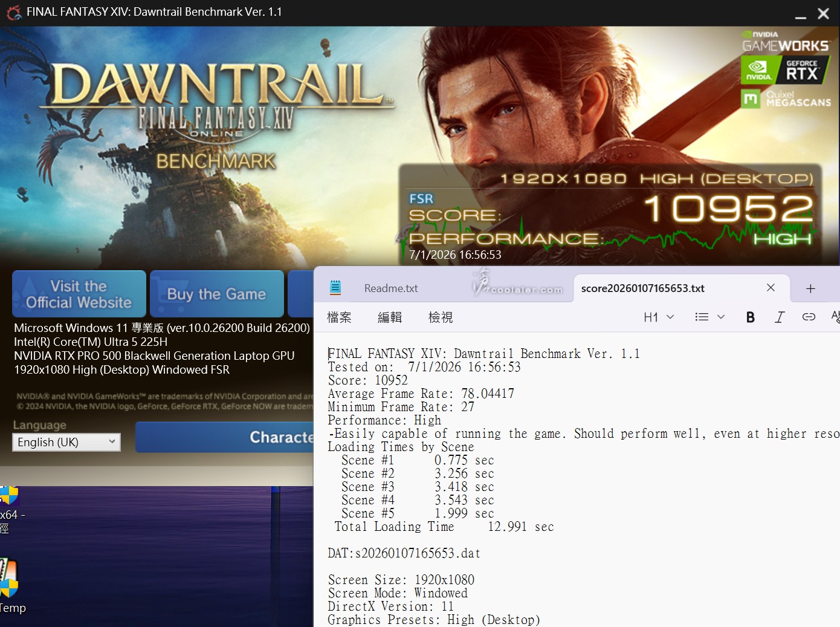Screen dimensions: 840x627
Task: Switch to the Readme.txt tab
Action: (x=391, y=288)
